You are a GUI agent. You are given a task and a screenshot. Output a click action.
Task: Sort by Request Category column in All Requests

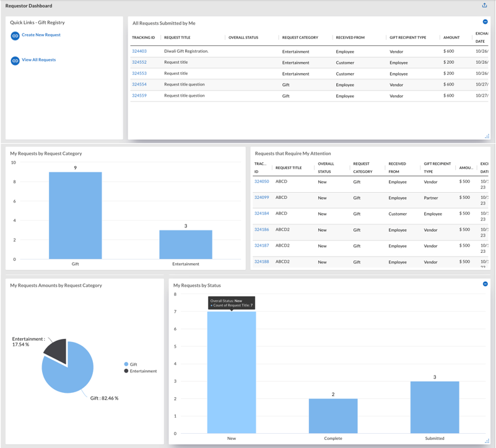click(x=300, y=37)
